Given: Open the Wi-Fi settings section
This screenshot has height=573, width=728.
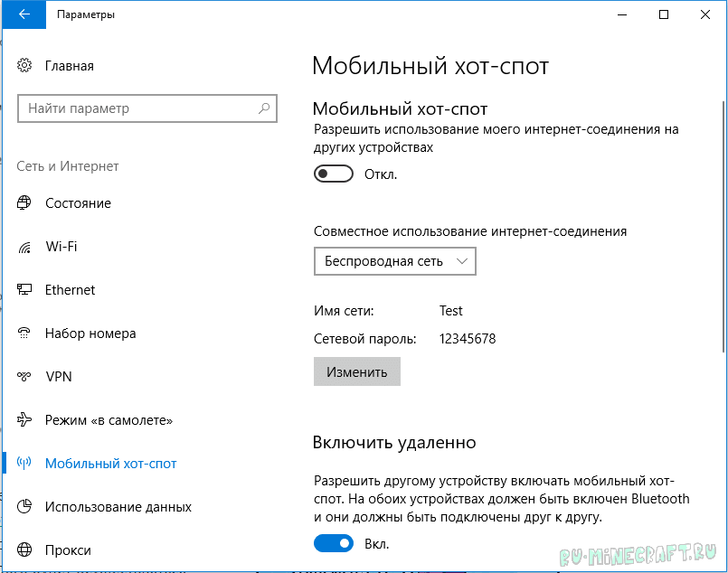Looking at the screenshot, I should tap(61, 247).
